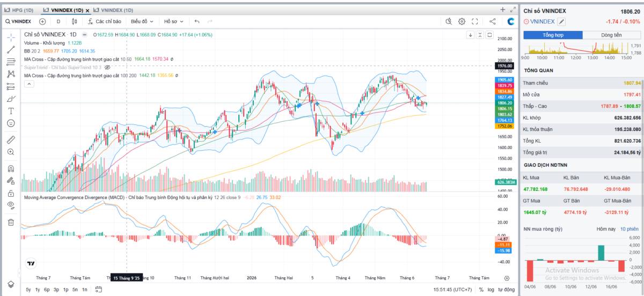The height and width of the screenshot is (296, 644).
Task: Open Các chỉ báo indicators
Action: [x=105, y=21]
